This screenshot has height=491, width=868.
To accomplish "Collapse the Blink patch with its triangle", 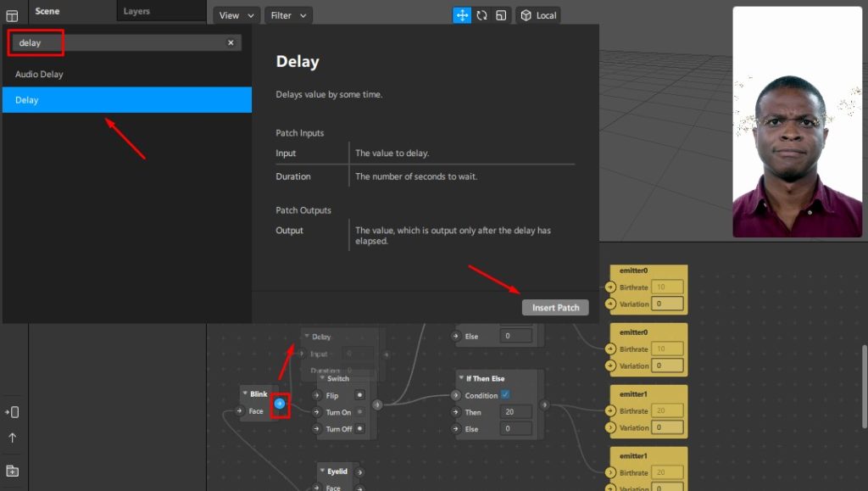I will 244,394.
